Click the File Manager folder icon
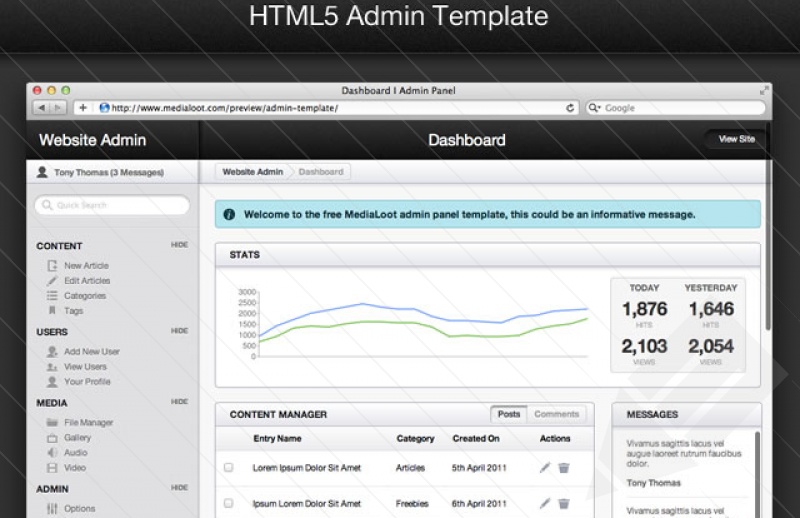 (52, 423)
